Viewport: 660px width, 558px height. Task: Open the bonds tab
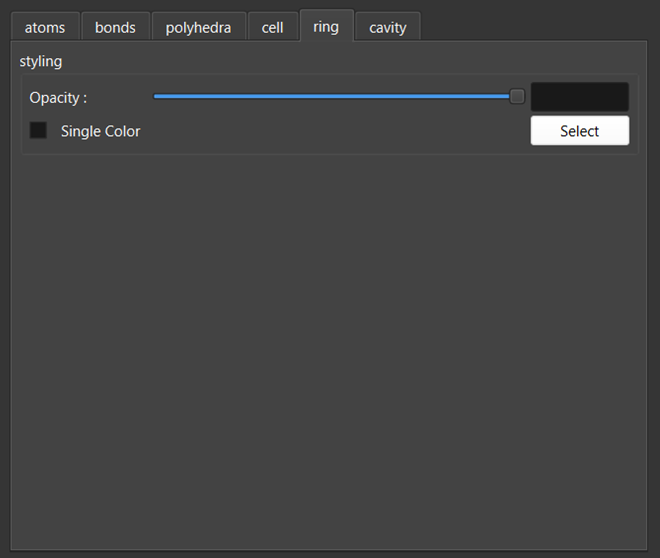(115, 27)
